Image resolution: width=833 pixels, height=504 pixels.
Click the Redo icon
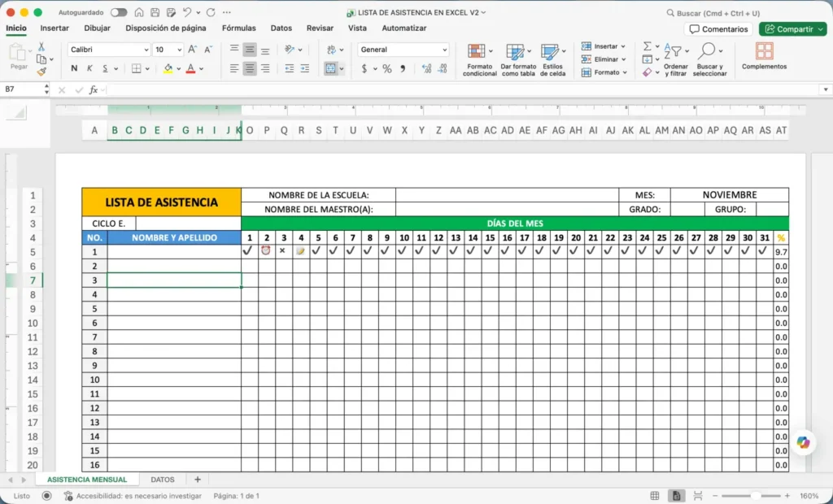[211, 12]
